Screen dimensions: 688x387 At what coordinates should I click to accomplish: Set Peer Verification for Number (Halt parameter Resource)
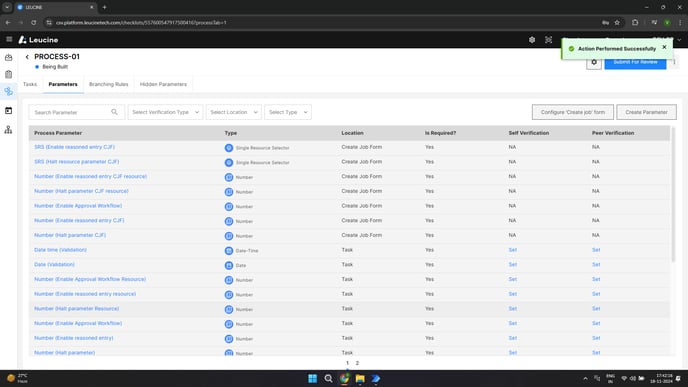point(596,308)
